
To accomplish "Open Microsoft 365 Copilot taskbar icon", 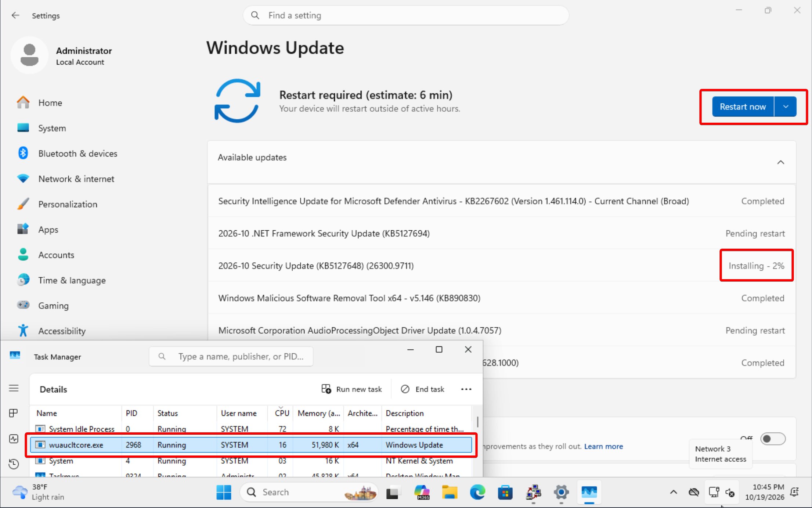I will click(x=422, y=492).
